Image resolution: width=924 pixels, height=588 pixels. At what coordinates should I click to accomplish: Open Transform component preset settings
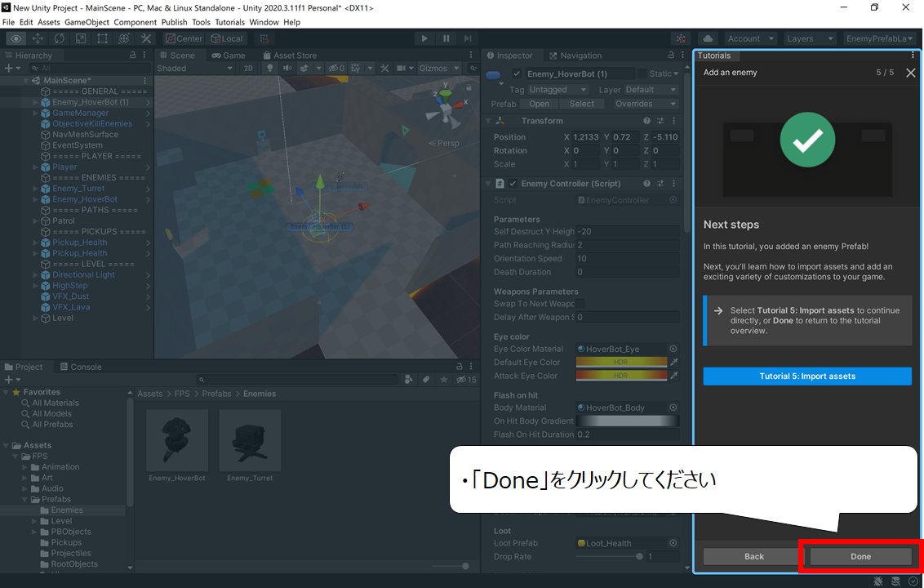click(x=660, y=121)
